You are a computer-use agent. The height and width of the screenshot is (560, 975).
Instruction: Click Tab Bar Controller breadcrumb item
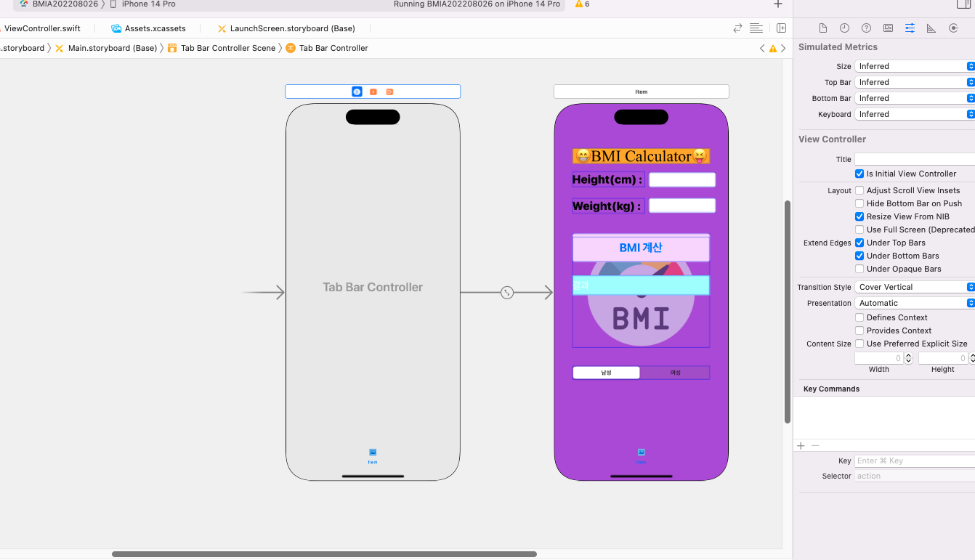[x=327, y=48]
